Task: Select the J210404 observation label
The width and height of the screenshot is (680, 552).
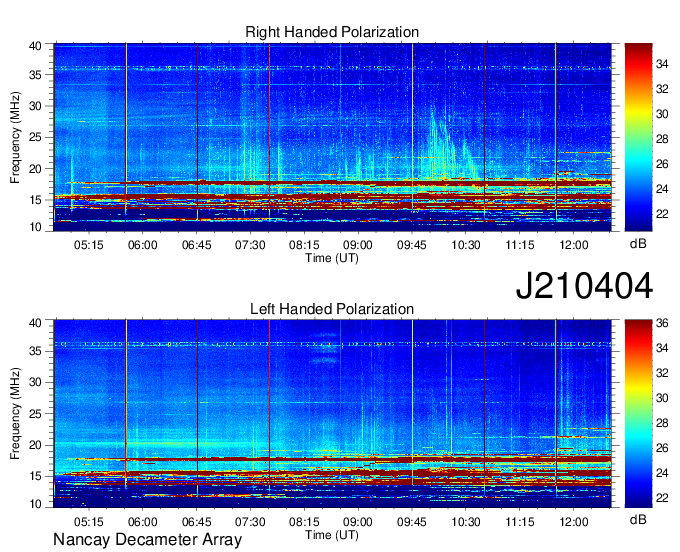Action: tap(584, 286)
